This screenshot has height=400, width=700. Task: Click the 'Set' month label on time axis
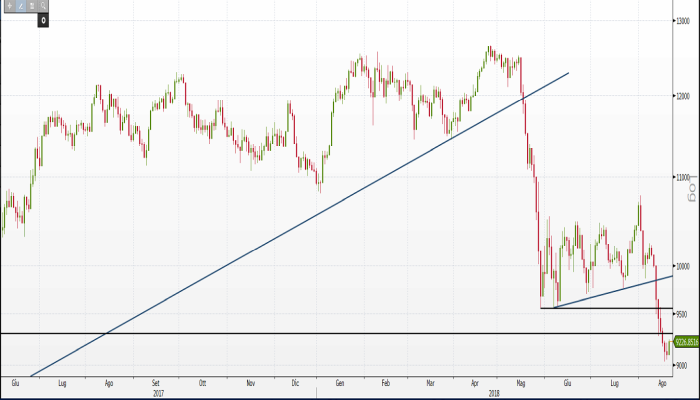click(157, 382)
